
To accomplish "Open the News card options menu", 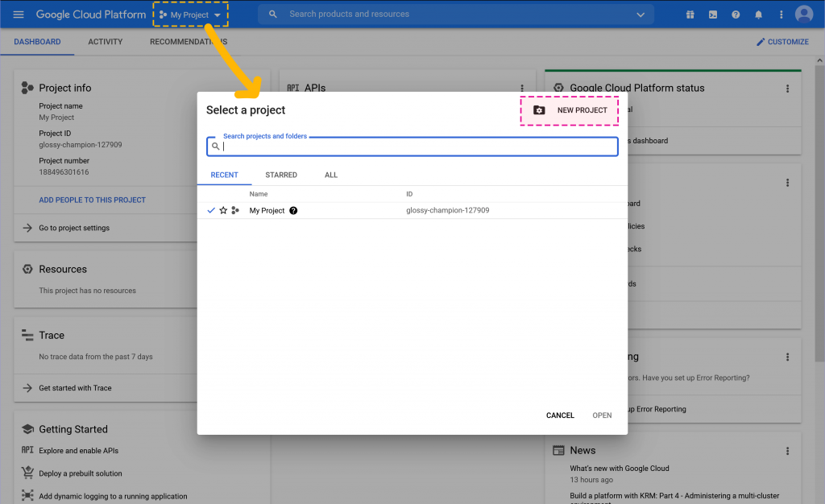I will click(787, 451).
